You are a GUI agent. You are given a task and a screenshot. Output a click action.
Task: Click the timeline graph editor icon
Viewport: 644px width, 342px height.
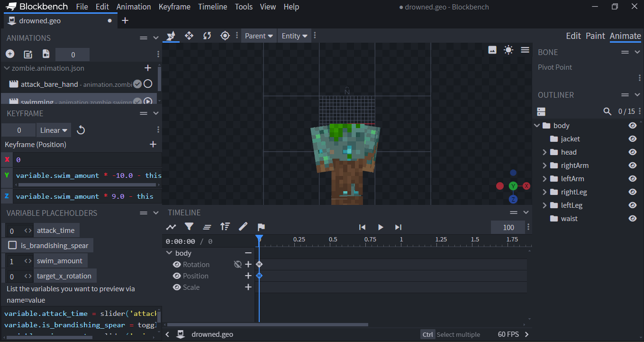coord(171,227)
